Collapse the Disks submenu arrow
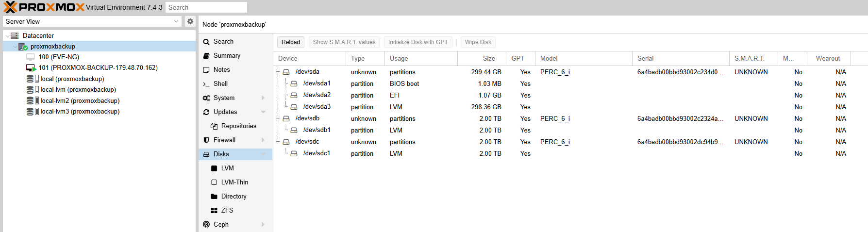The height and width of the screenshot is (232, 868). point(263,154)
